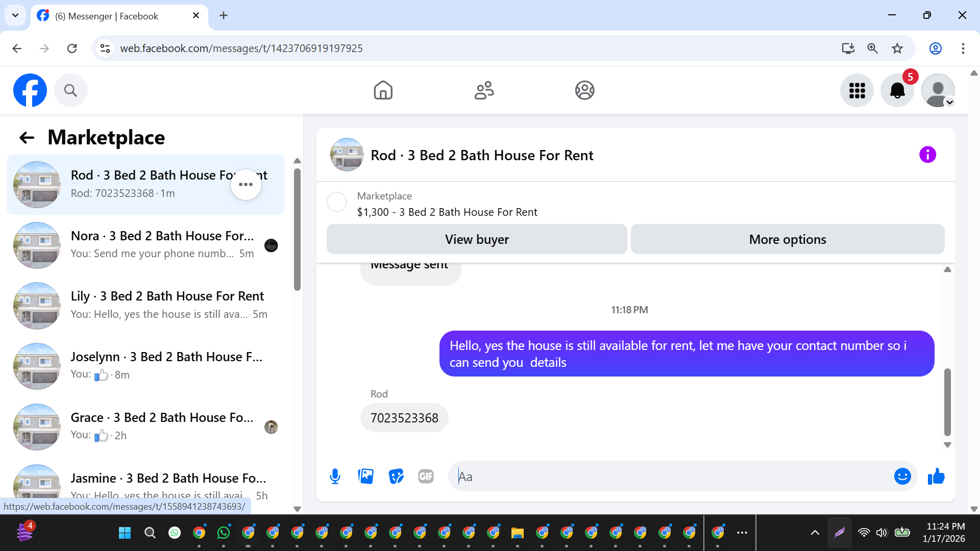Open the Rod conversation options menu
Image resolution: width=980 pixels, height=551 pixels.
(246, 185)
